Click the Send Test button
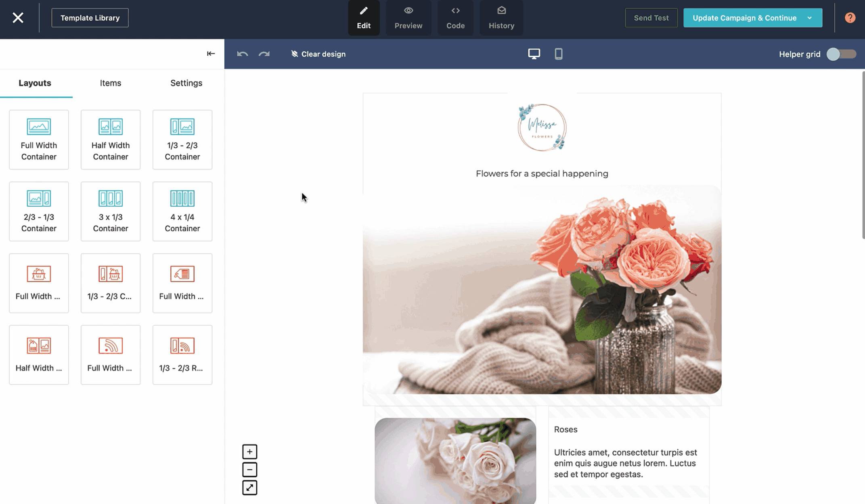 click(651, 18)
